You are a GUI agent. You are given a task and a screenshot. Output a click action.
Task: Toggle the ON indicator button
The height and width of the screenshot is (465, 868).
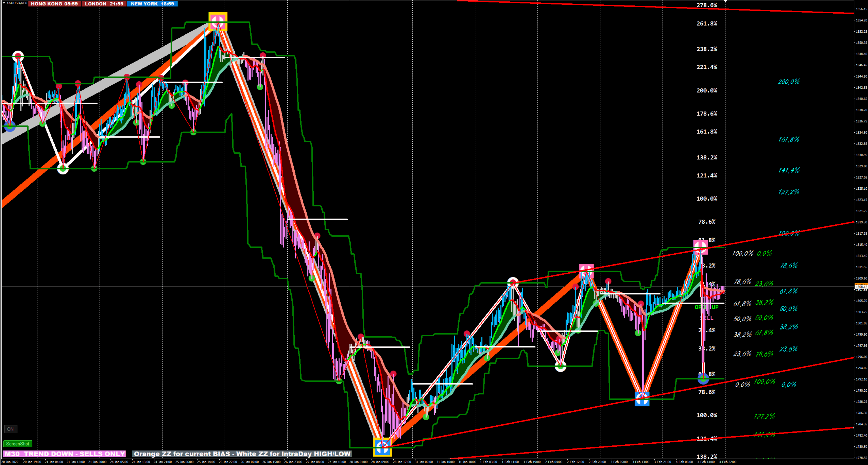10,429
